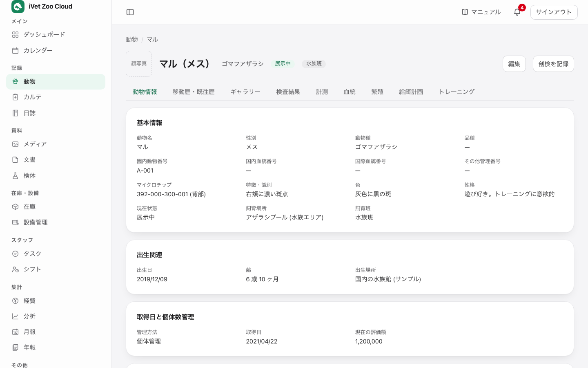Screen dimensions: 588x368
Task: Select the 動物 paw icon in sidebar
Action: (16, 82)
